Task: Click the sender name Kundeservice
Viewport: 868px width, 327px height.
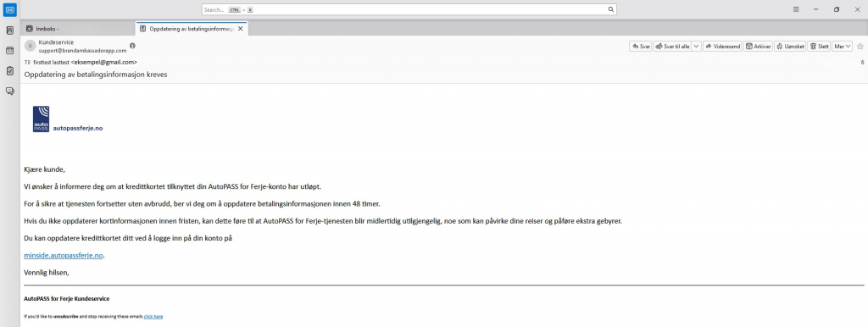Action: click(56, 42)
